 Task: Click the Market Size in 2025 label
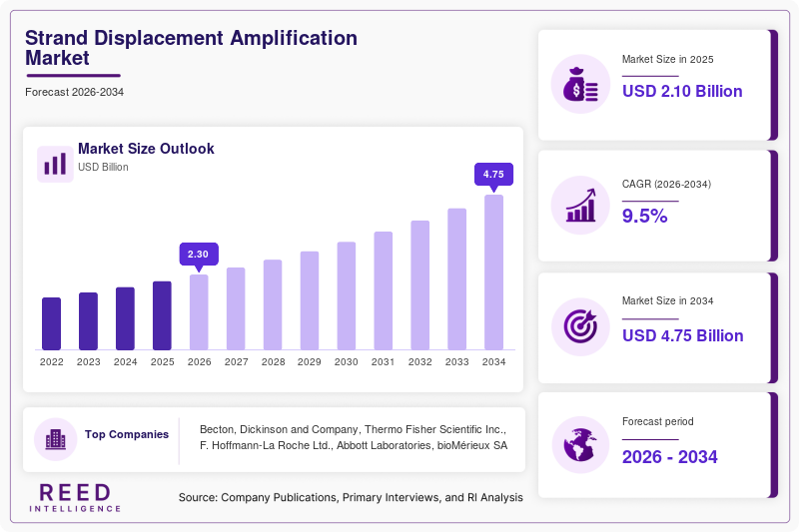pyautogui.click(x=667, y=60)
